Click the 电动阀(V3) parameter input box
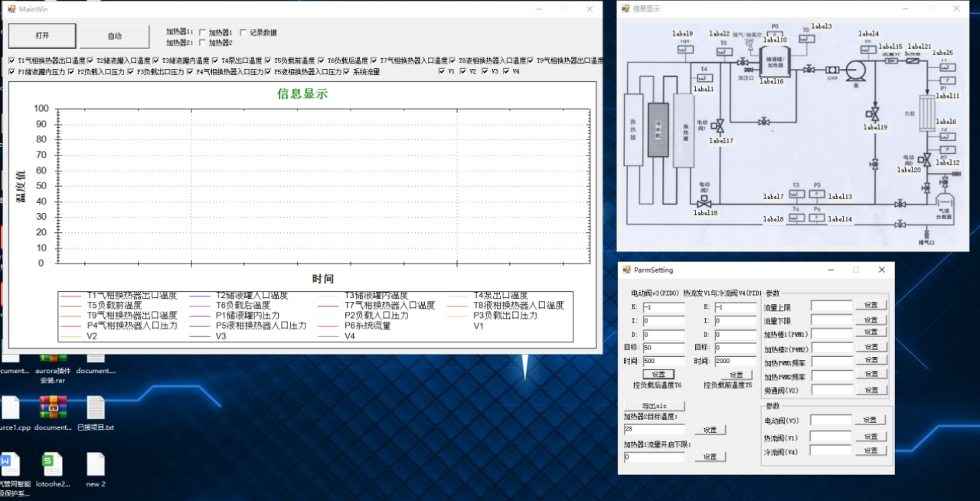 click(x=831, y=420)
